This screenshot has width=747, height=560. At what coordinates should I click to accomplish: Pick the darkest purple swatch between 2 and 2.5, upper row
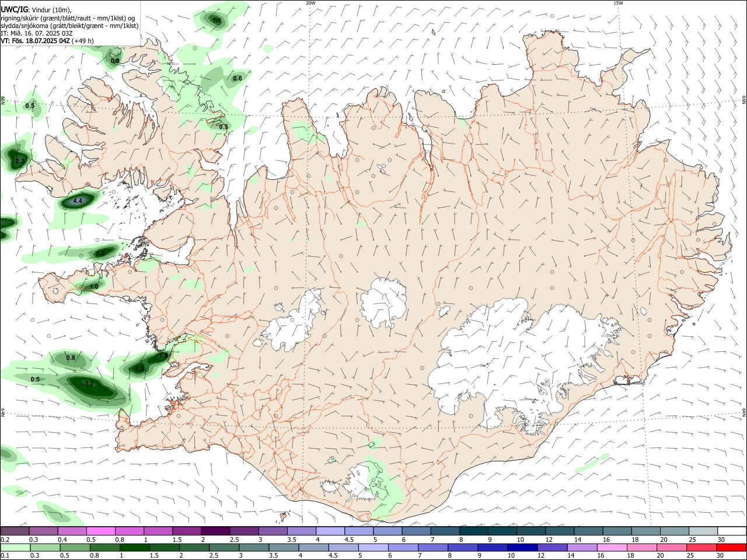pos(215,531)
